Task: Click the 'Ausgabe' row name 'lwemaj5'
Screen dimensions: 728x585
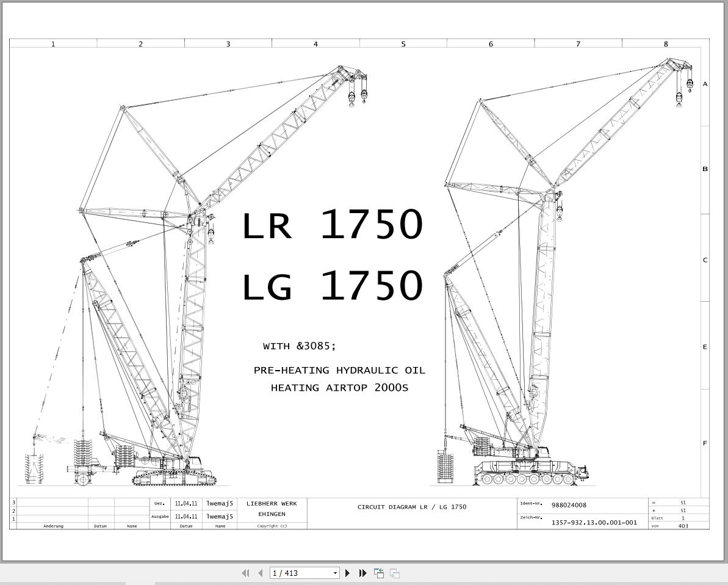Action: click(220, 516)
